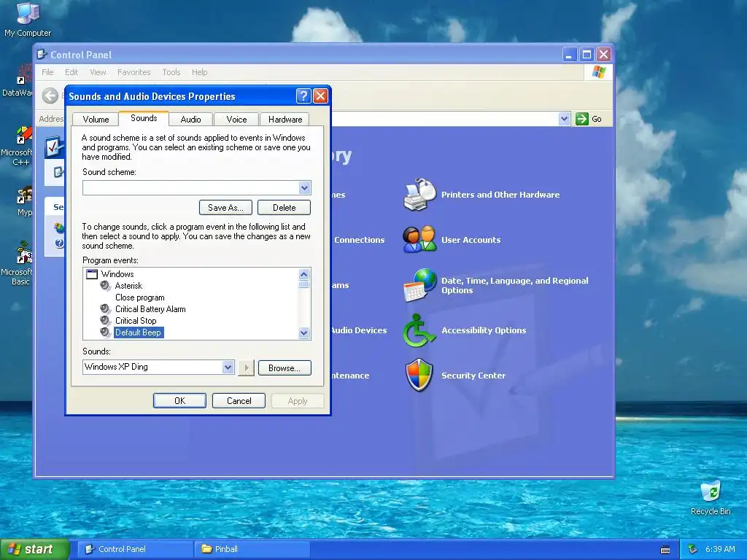
Task: Open the Help menu in Control Panel
Action: pos(200,72)
